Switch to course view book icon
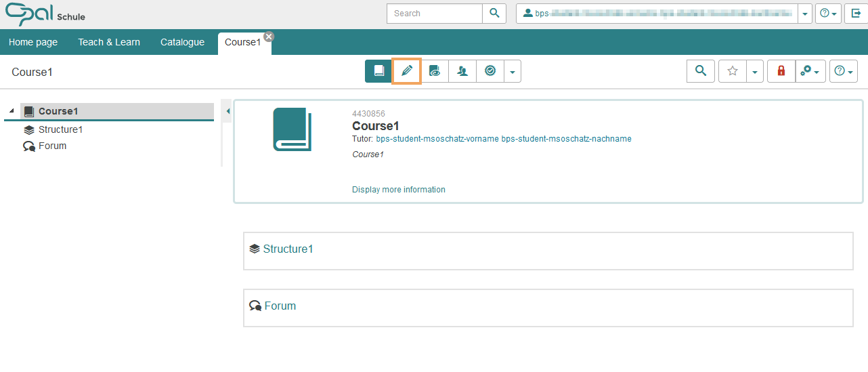The height and width of the screenshot is (372, 868). tap(378, 71)
